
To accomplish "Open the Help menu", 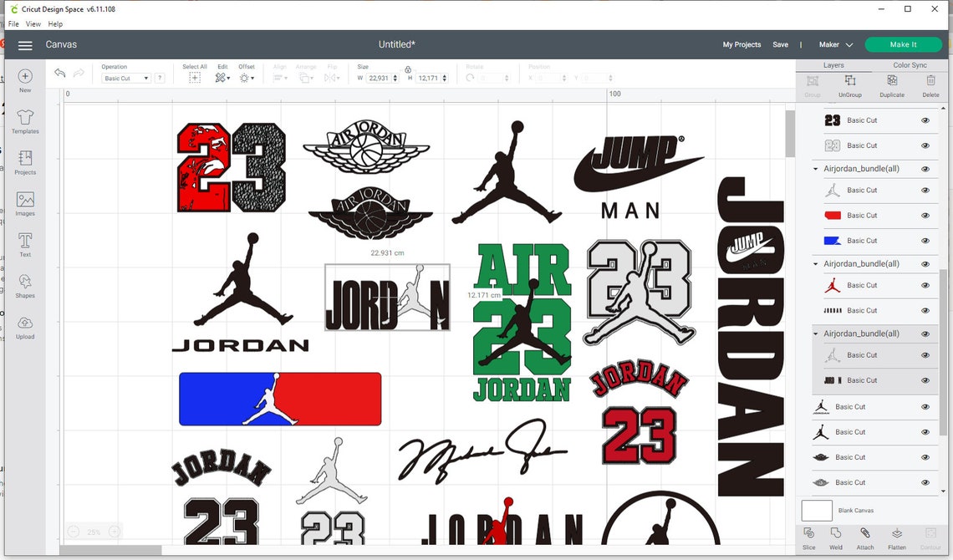I will coord(55,23).
